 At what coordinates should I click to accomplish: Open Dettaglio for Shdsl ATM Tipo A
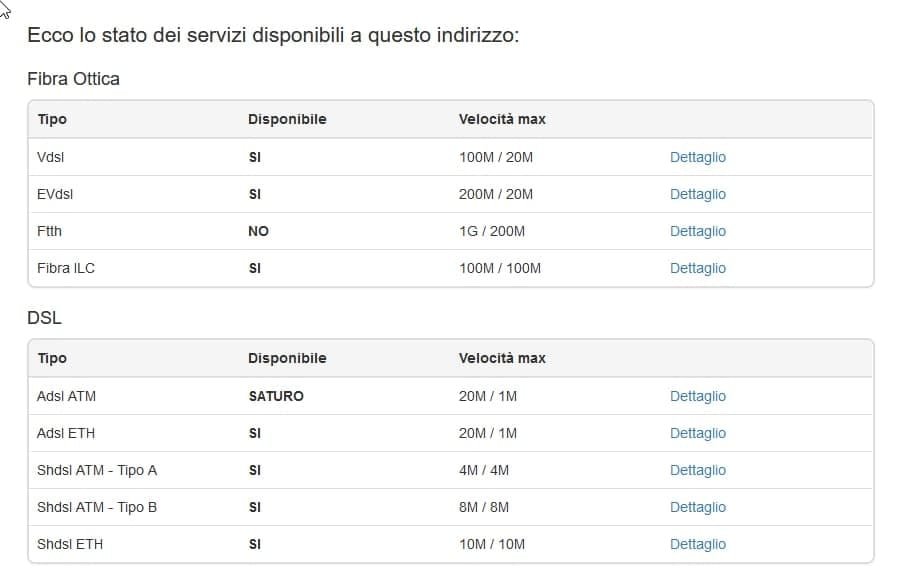pyautogui.click(x=697, y=470)
